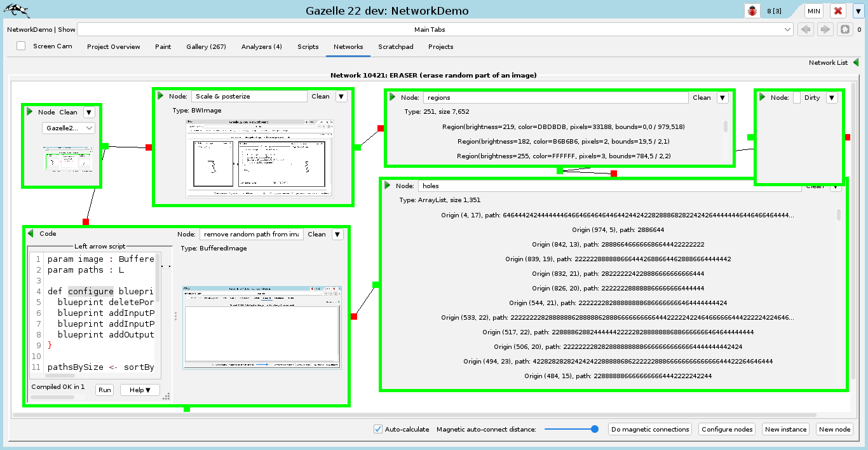Viewport: 868px width, 450px height.
Task: Open the Gallery (267) tab
Action: pyautogui.click(x=206, y=46)
